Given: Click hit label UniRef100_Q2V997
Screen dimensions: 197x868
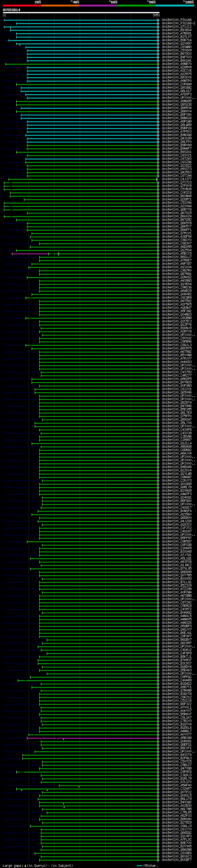Looking at the screenshot, I should [x=176, y=43].
